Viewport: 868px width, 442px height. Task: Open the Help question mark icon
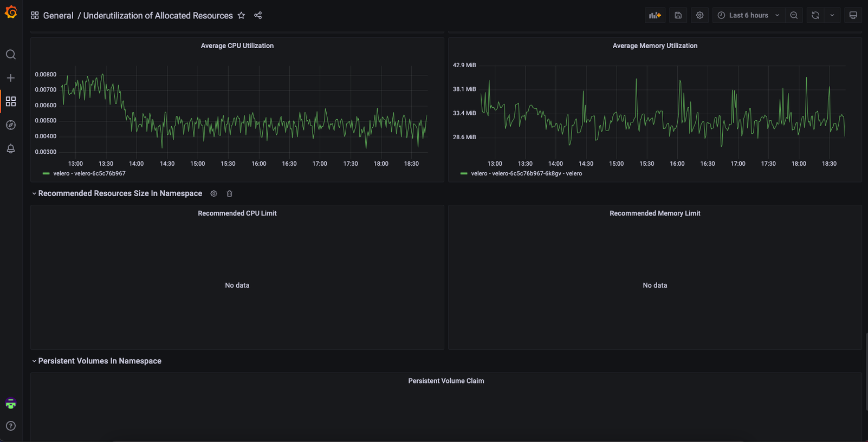[11, 426]
